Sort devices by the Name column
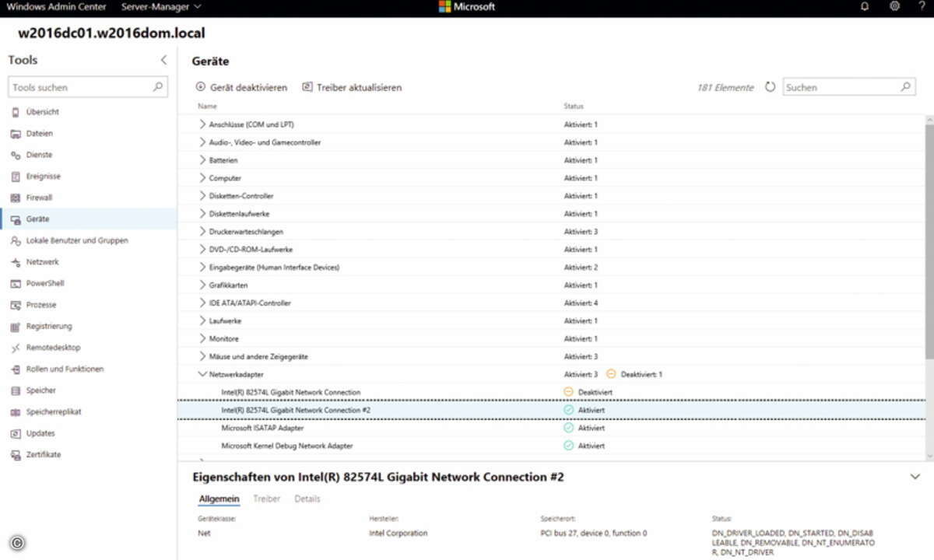 tap(207, 107)
